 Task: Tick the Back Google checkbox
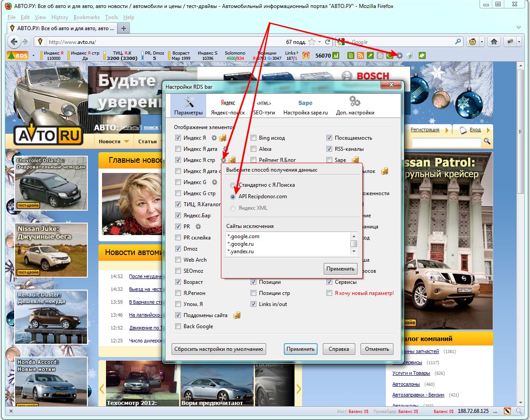click(x=178, y=326)
